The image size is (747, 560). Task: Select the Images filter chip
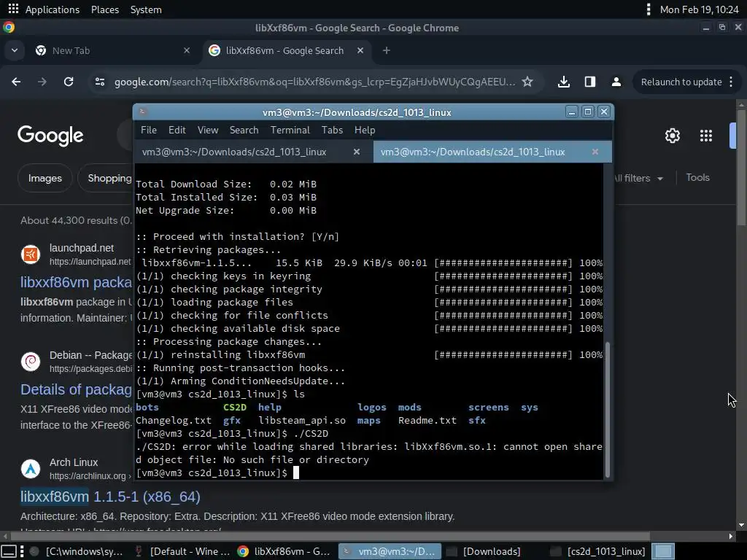coord(44,178)
